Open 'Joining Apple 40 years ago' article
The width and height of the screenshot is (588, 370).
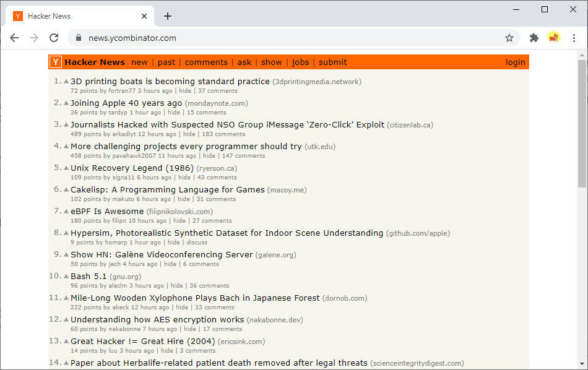[126, 103]
